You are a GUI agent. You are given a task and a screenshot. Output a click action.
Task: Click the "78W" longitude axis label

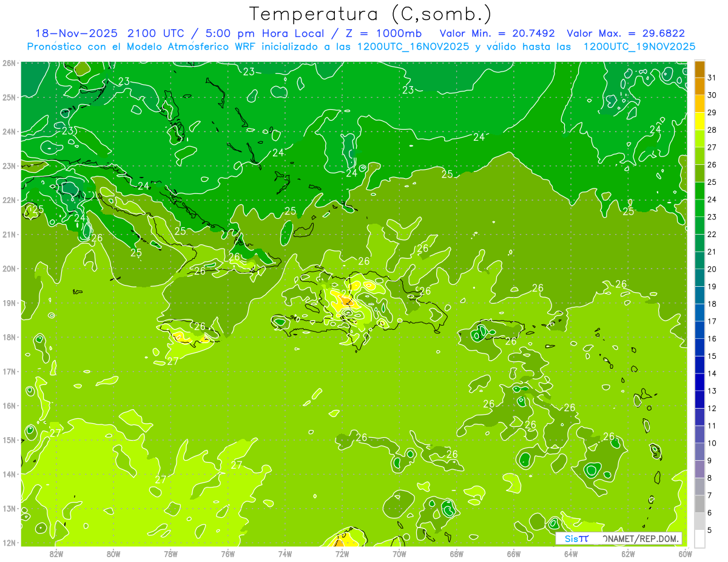coord(170,553)
